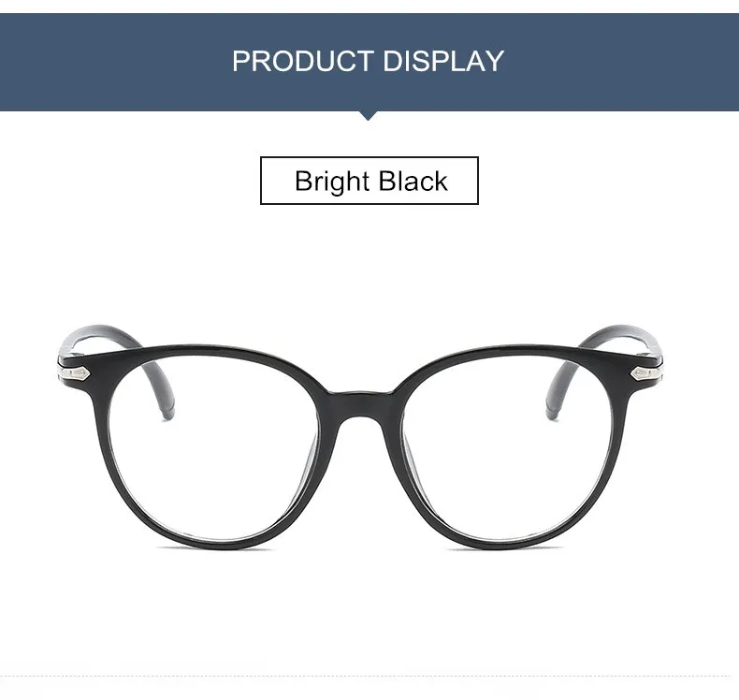Click the silver rivet on the right hinge

click(644, 374)
